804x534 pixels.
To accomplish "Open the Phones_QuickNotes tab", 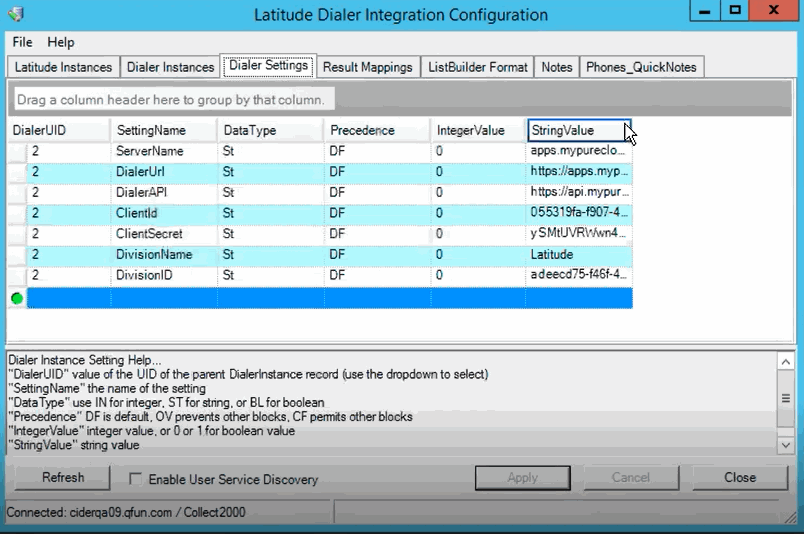I will 641,67.
